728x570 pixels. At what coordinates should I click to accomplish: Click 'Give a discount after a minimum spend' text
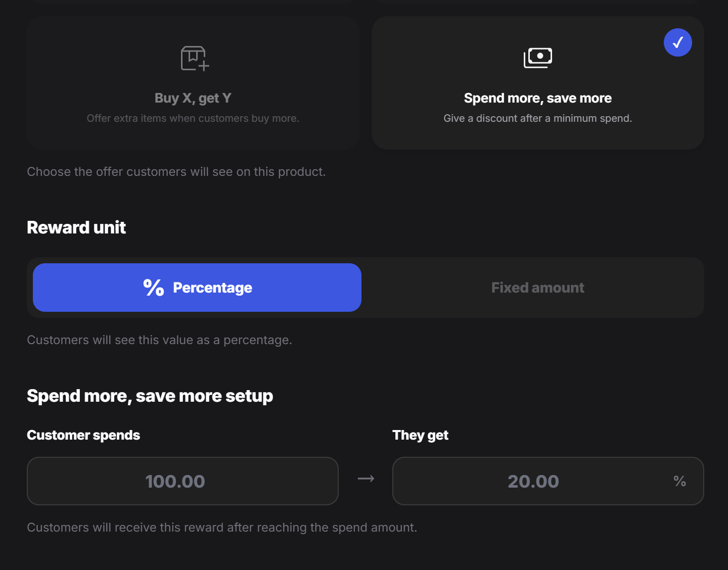538,118
